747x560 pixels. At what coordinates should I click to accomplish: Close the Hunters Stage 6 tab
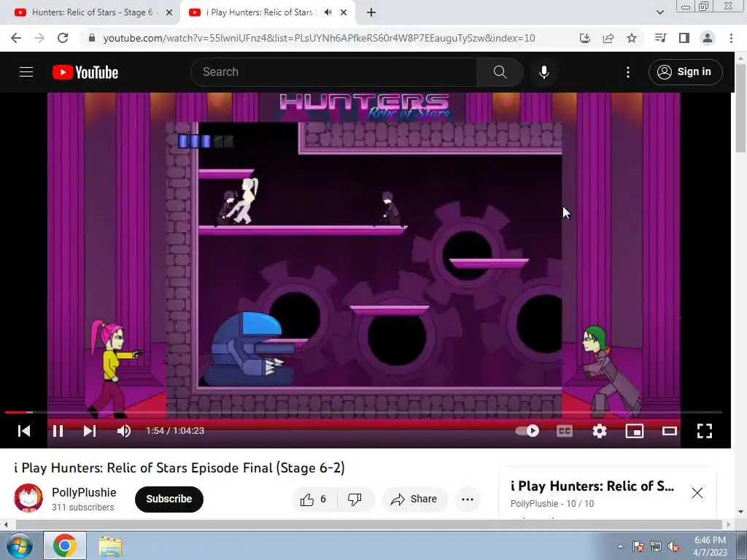click(x=169, y=12)
